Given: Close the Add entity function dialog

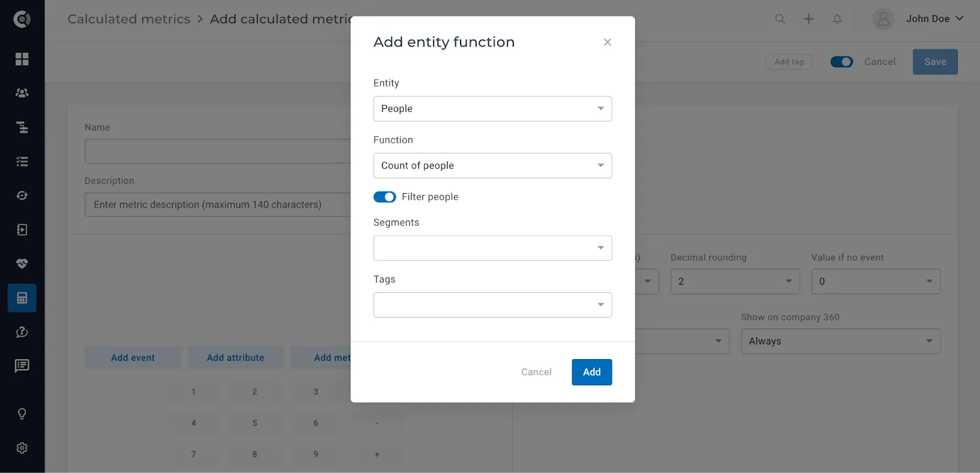Looking at the screenshot, I should (608, 42).
